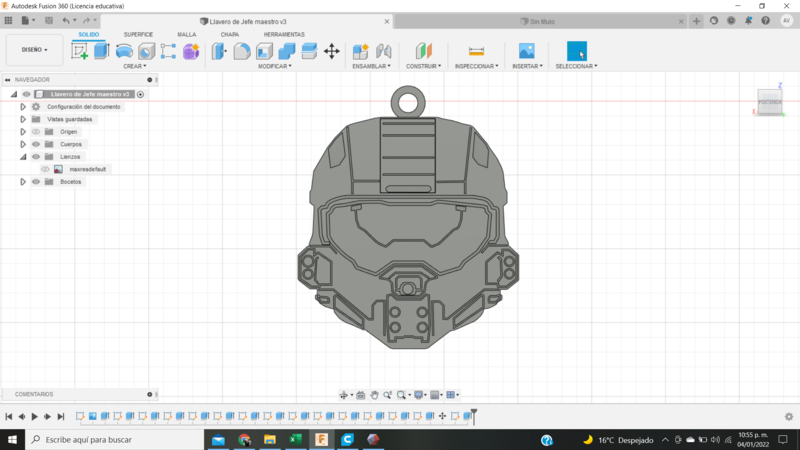Click the Insert image icon
This screenshot has height=450, width=800.
(x=527, y=51)
